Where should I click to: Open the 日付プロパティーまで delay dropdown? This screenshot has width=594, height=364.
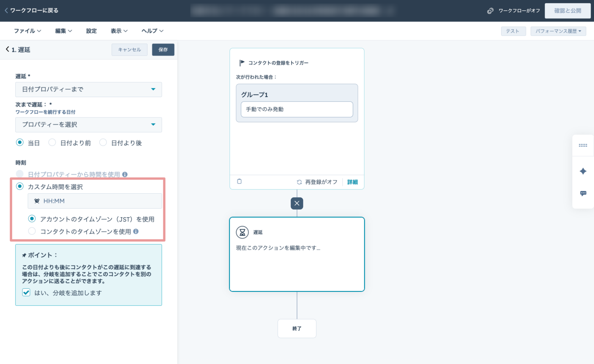tap(89, 89)
